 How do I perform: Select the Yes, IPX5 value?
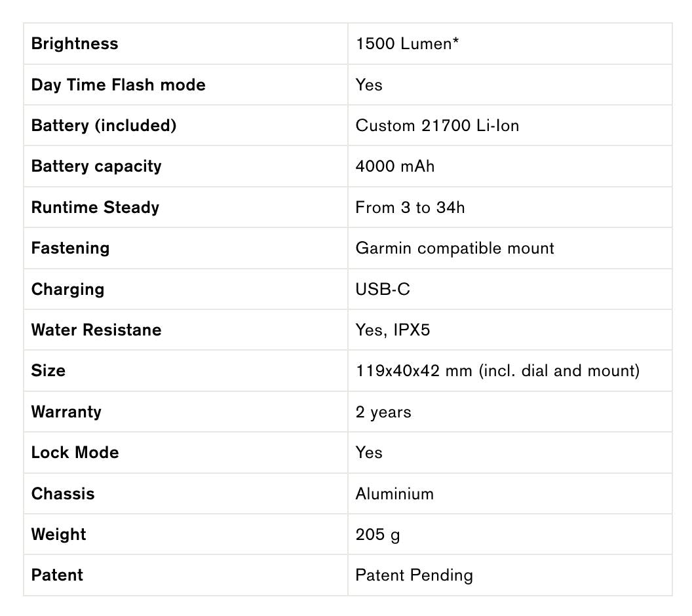[393, 330]
